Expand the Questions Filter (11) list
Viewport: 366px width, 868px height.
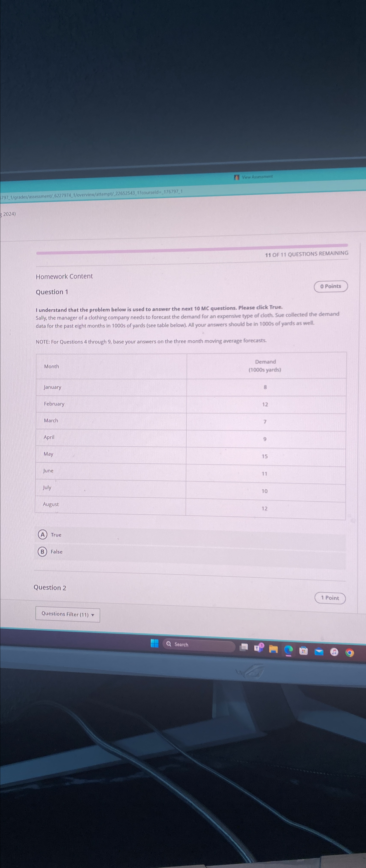pos(67,614)
